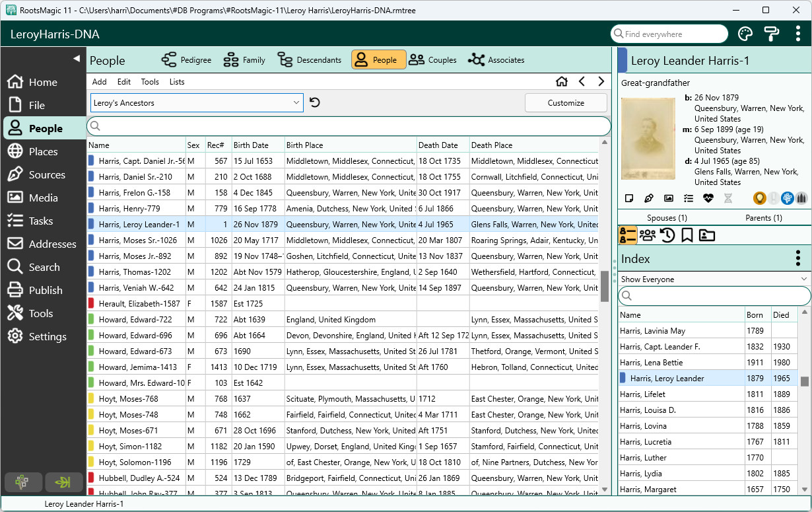The width and height of the screenshot is (812, 512).
Task: Click the Customize button
Action: [x=566, y=102]
